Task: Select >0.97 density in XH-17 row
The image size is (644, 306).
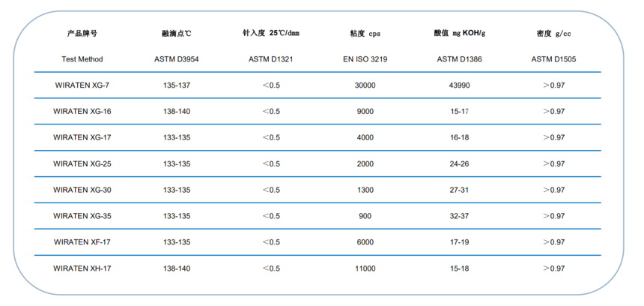Action: 554,268
